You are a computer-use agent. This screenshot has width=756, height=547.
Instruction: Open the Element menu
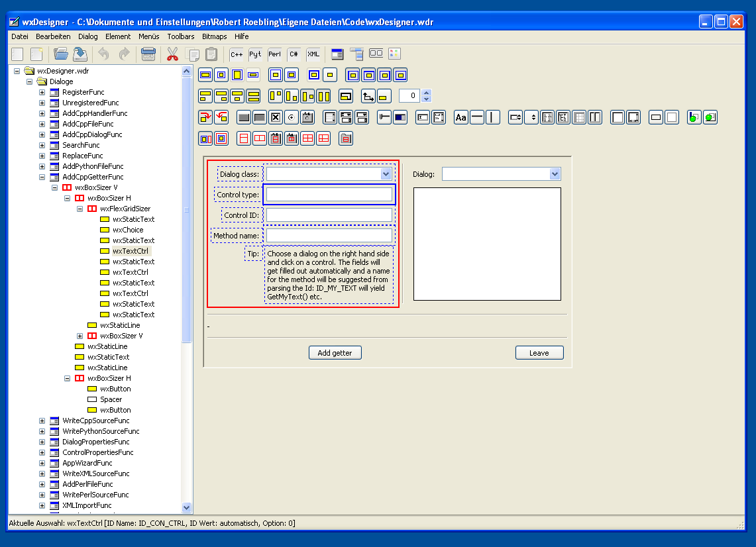coord(118,36)
